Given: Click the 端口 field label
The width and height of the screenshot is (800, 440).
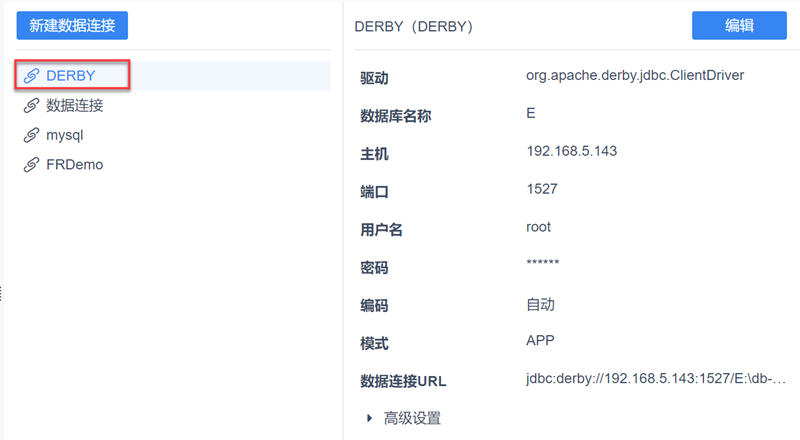Looking at the screenshot, I should (374, 192).
